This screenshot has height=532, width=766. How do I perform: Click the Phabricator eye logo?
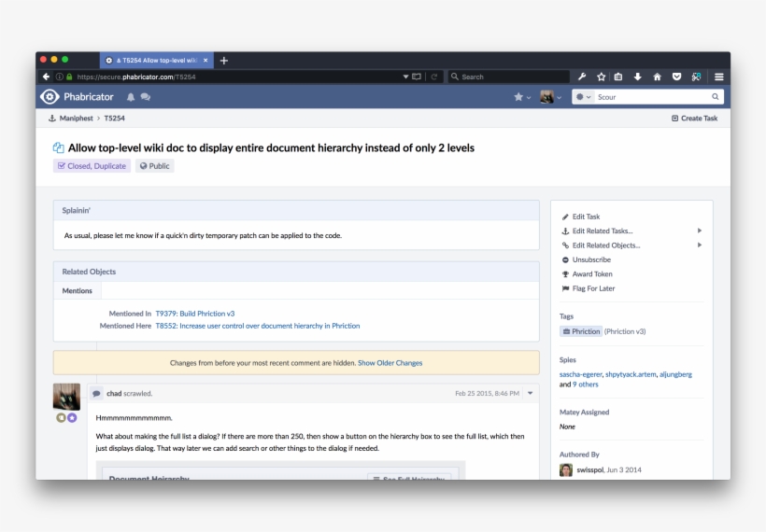click(x=50, y=97)
